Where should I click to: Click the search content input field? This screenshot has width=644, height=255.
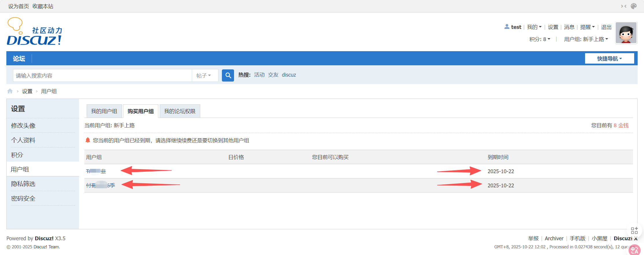[x=103, y=75]
